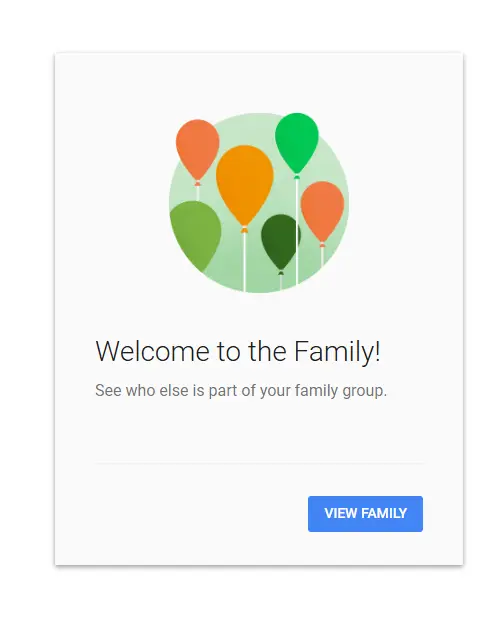The image size is (497, 622).
Task: Click the pale green circle illustration background
Action: click(x=259, y=203)
